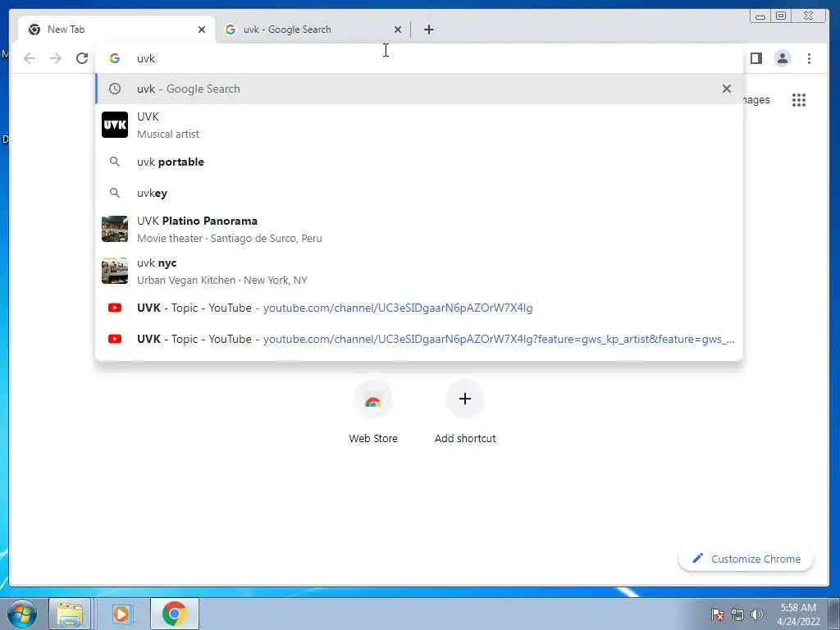840x630 pixels.
Task: Open the Chrome three-dot menu
Action: pos(809,58)
